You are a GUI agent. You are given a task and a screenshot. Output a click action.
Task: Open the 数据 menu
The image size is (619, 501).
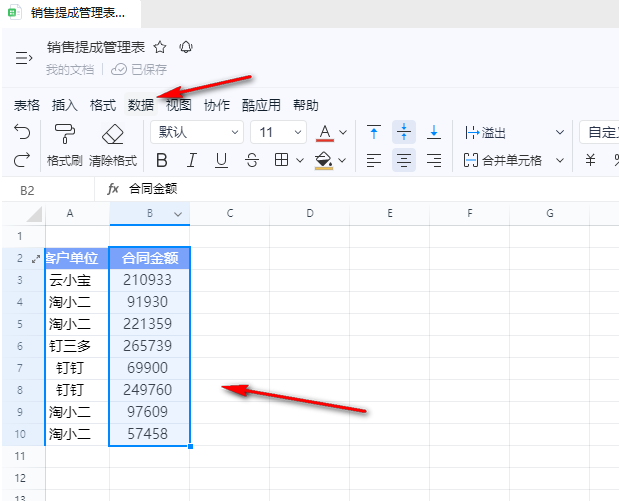pyautogui.click(x=141, y=105)
